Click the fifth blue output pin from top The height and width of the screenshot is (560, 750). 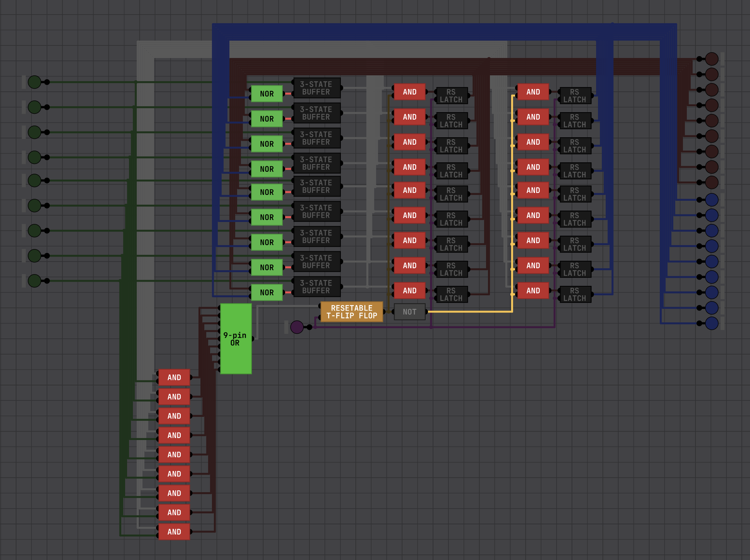[x=712, y=262]
